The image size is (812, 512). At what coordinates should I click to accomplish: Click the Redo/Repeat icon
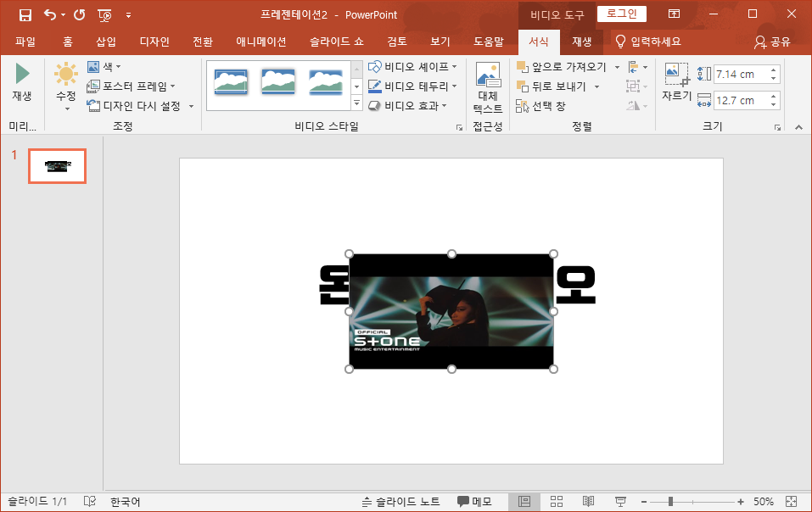[79, 15]
